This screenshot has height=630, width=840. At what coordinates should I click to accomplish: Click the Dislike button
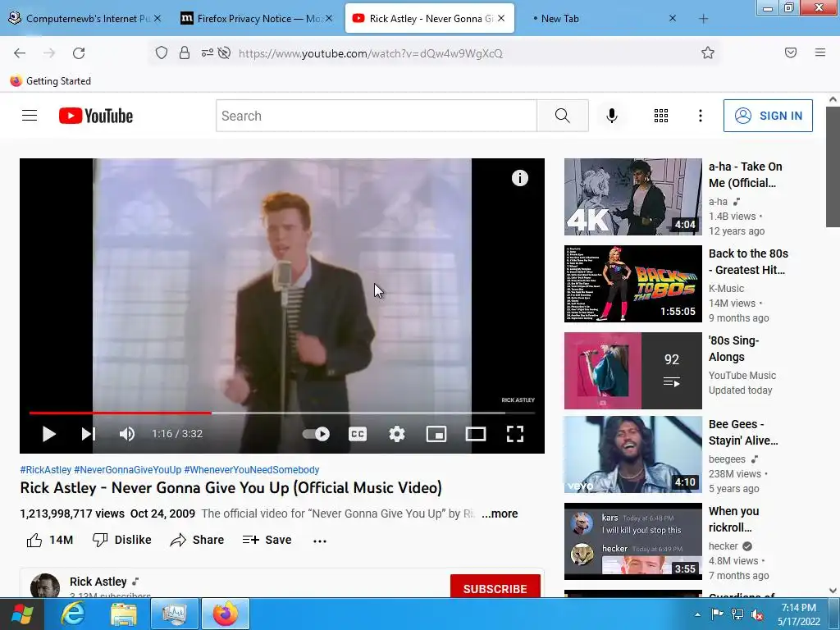[121, 540]
